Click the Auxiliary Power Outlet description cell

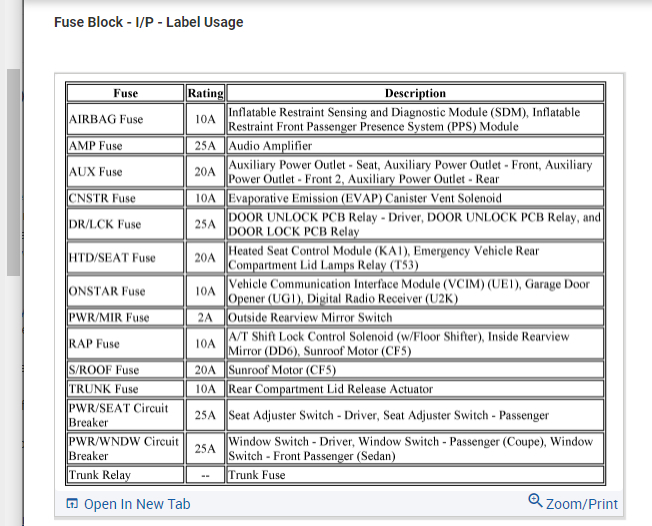tap(415, 172)
